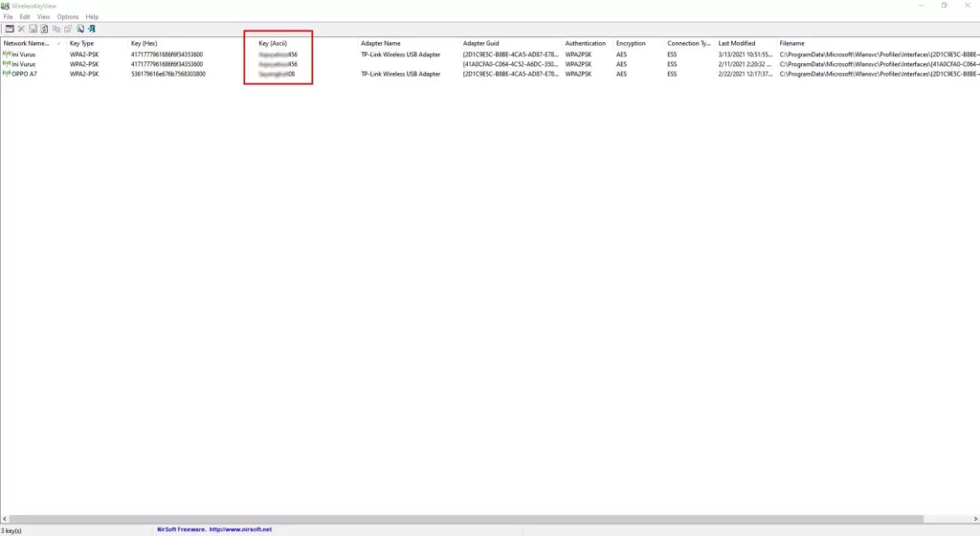Click Last Modified value 2/11/2021 2:20:32
Viewport: 980px width, 536px height.
745,64
